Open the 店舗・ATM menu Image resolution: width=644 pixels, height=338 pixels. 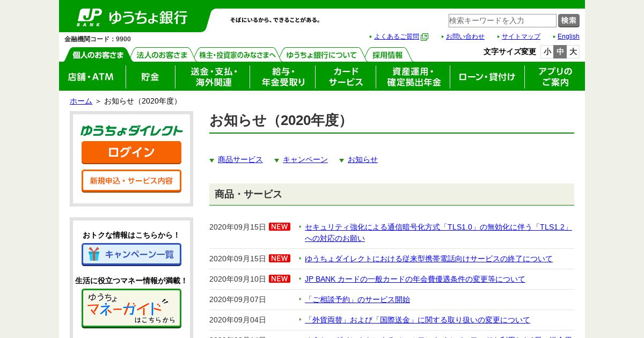click(x=91, y=77)
